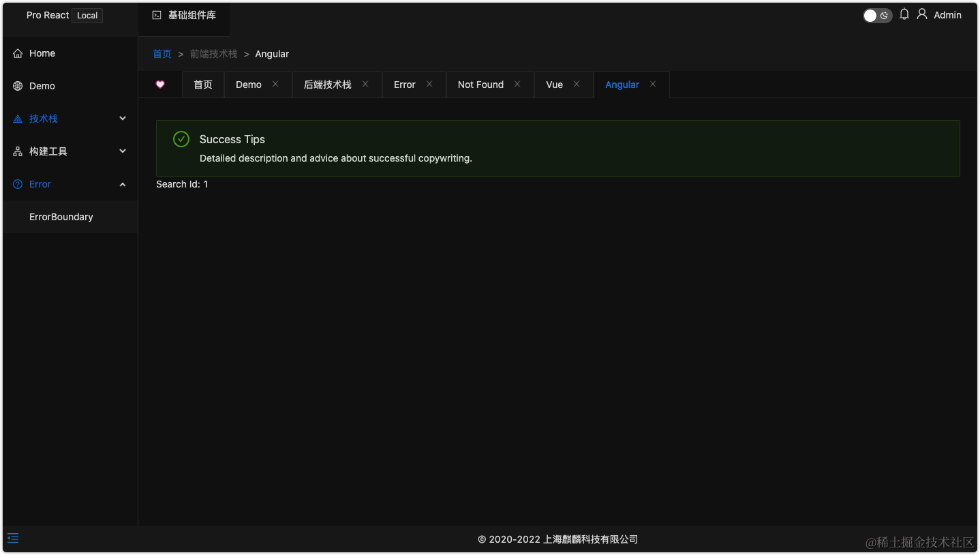Click the Success Tips heading

coord(232,139)
